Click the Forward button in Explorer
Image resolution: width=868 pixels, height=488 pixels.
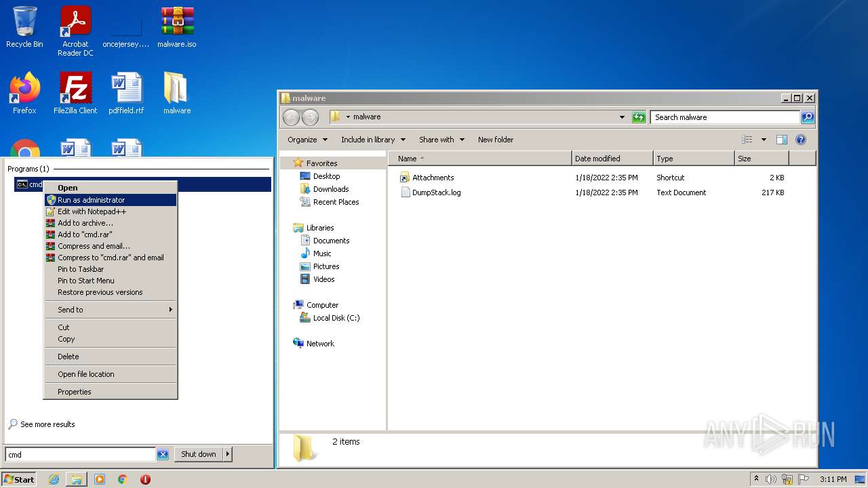coord(310,117)
